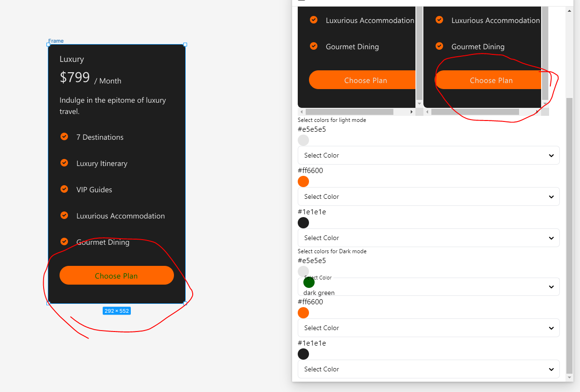Viewport: 580px width, 392px height.
Task: Click Choose Plan in the left preview card
Action: pos(362,80)
